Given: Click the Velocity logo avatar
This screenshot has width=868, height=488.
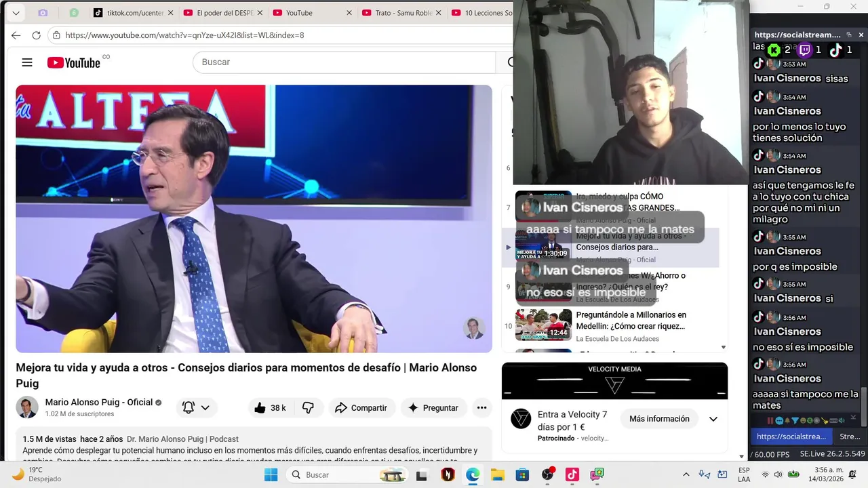Looking at the screenshot, I should (x=521, y=419).
